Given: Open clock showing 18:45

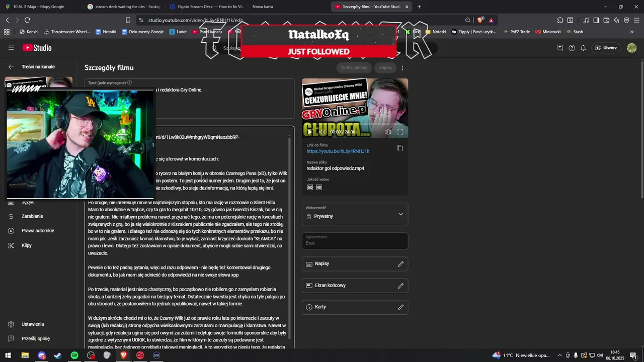Looking at the screenshot, I should point(615,355).
